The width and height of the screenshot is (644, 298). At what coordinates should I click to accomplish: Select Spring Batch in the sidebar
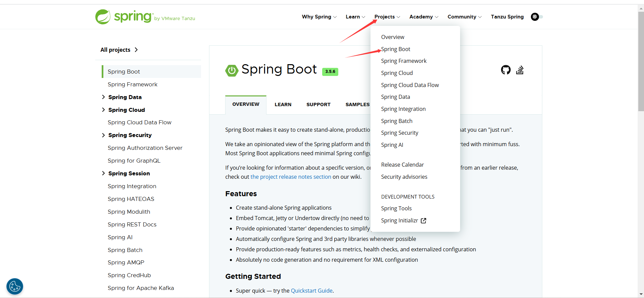coord(125,250)
